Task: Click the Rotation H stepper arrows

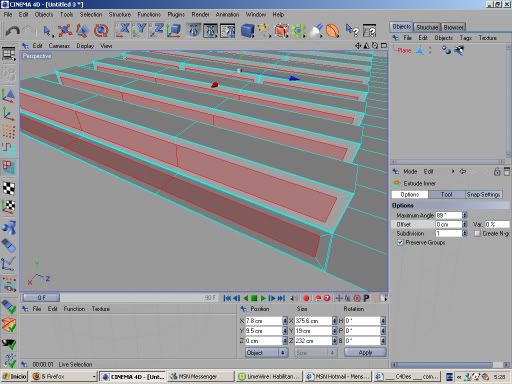Action: click(x=383, y=321)
